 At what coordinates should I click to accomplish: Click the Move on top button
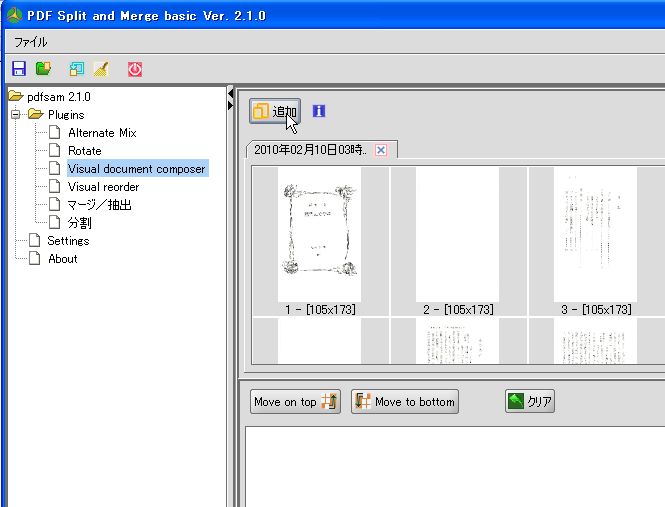tap(295, 401)
